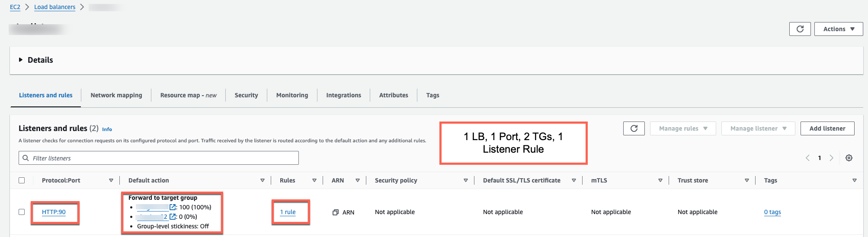Switch to the Network mapping tab
Screen dimensions: 868x237
tap(116, 95)
